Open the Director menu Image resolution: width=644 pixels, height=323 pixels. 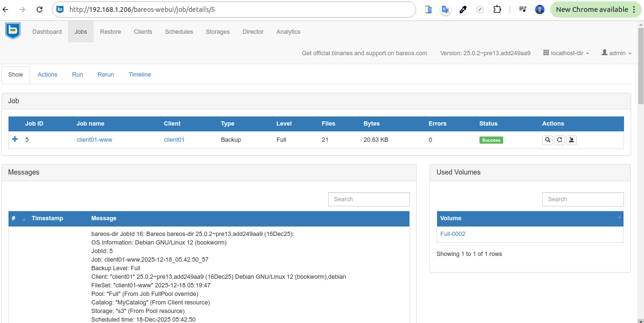tap(253, 32)
